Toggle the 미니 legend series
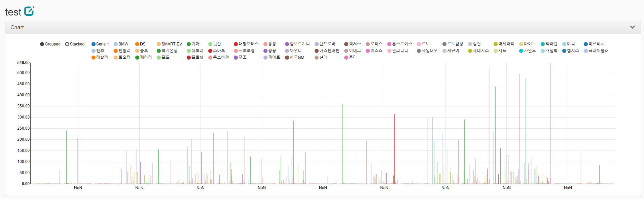 (569, 44)
